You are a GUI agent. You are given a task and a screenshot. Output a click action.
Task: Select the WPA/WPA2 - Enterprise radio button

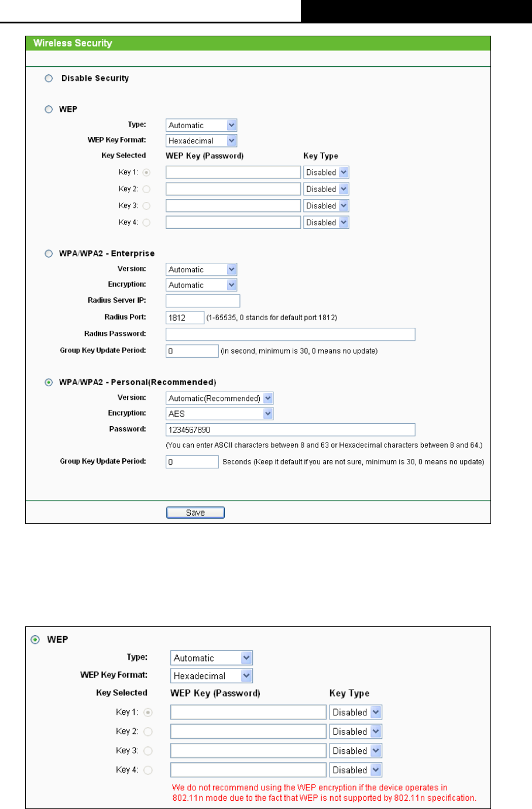[49, 253]
